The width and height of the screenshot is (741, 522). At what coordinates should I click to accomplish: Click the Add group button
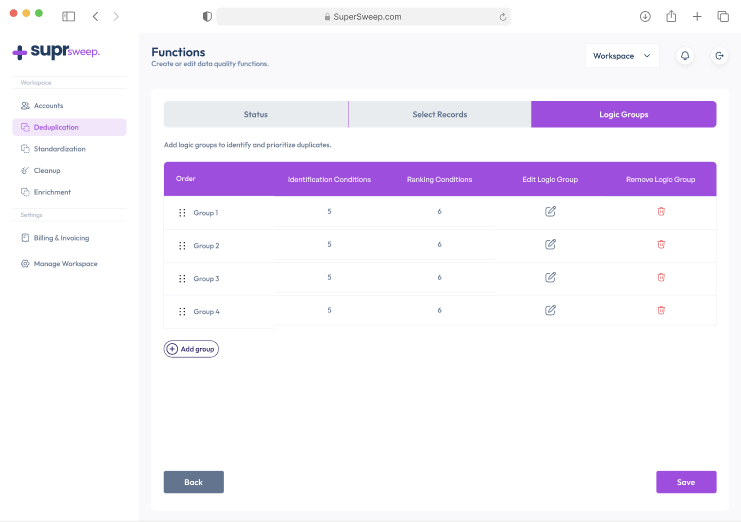click(191, 349)
